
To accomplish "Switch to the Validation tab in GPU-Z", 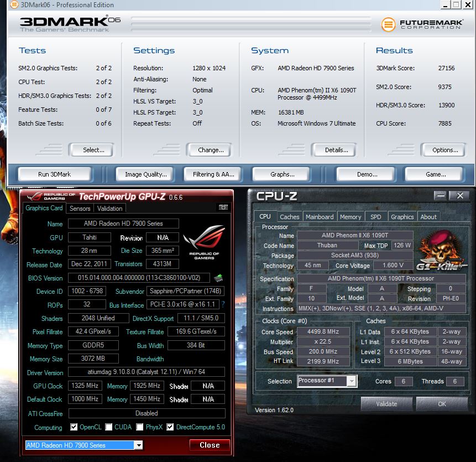I will tap(109, 209).
